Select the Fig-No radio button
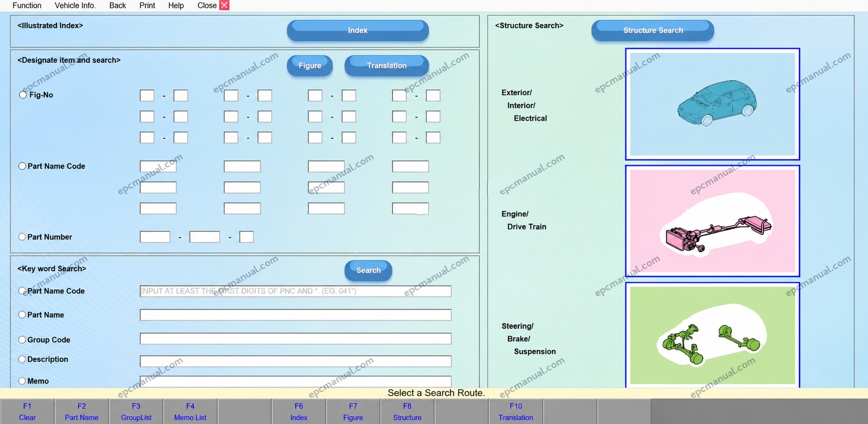Image resolution: width=868 pixels, height=424 pixels. (x=23, y=95)
